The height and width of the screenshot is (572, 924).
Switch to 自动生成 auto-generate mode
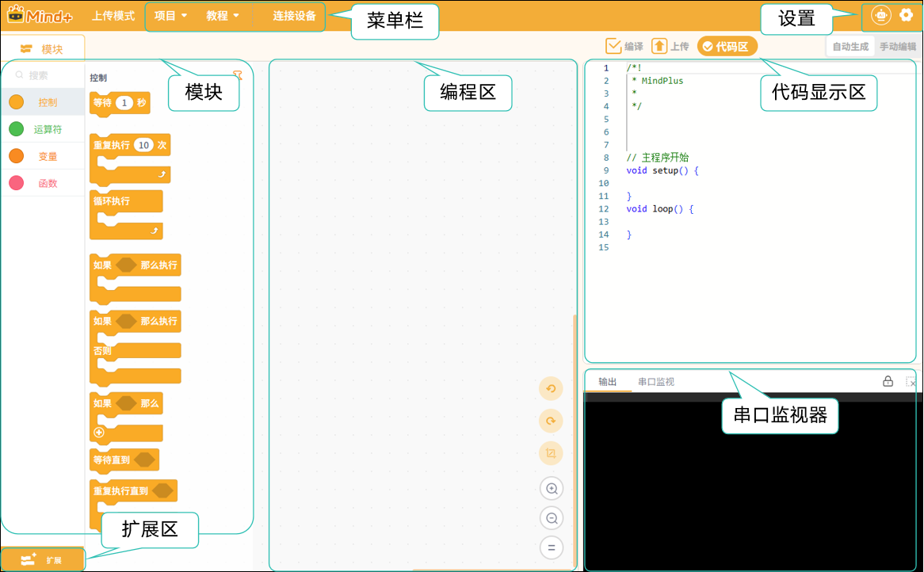[x=850, y=47]
